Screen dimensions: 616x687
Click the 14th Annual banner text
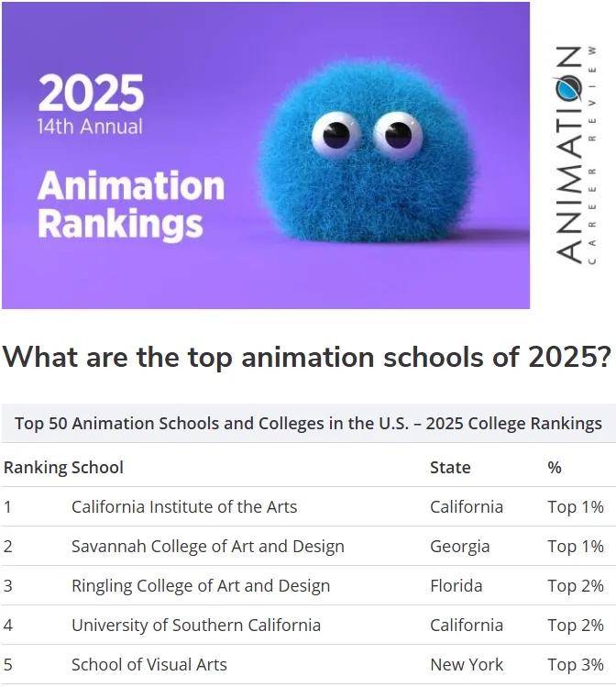pos(90,127)
